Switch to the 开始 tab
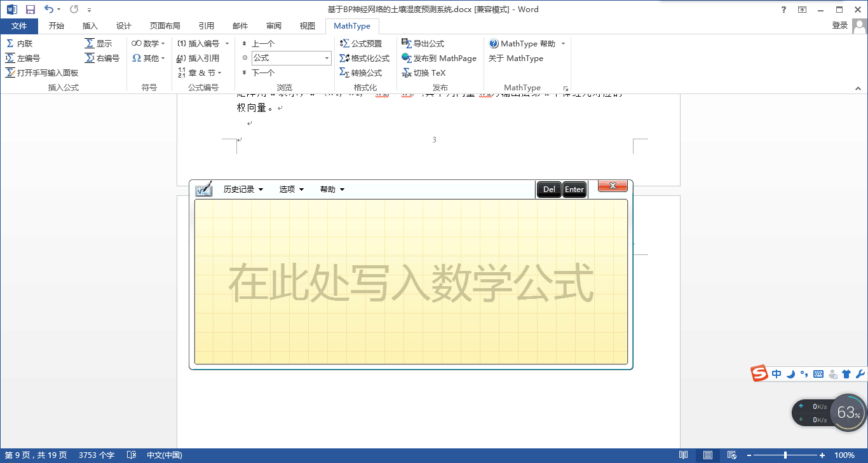The width and height of the screenshot is (868, 463). tap(57, 25)
